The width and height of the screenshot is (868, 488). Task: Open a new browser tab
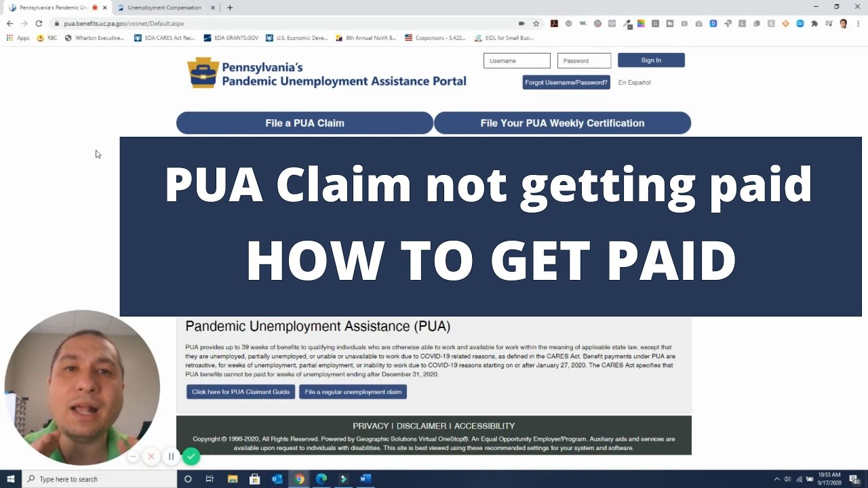[x=230, y=7]
